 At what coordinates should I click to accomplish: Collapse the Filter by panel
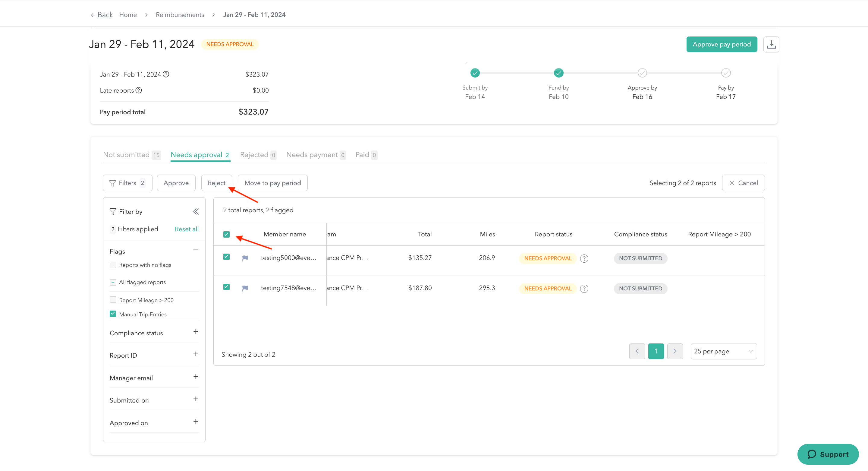point(196,211)
